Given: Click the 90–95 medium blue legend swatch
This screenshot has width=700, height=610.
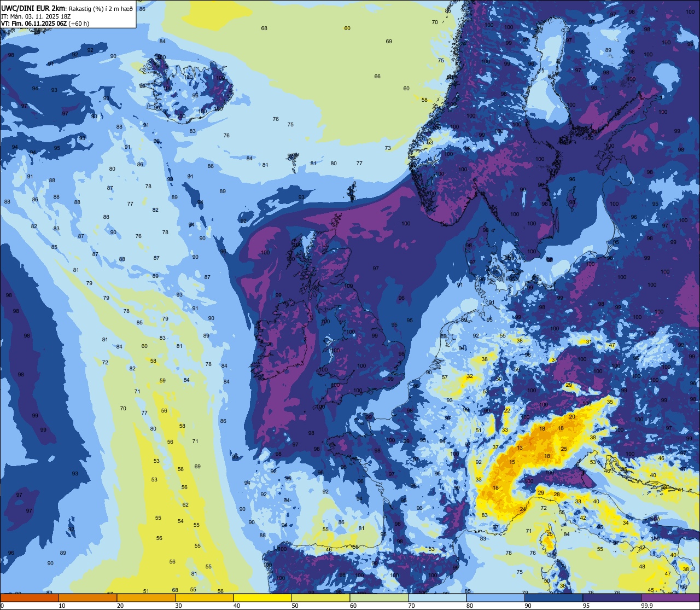Looking at the screenshot, I should point(553,597).
